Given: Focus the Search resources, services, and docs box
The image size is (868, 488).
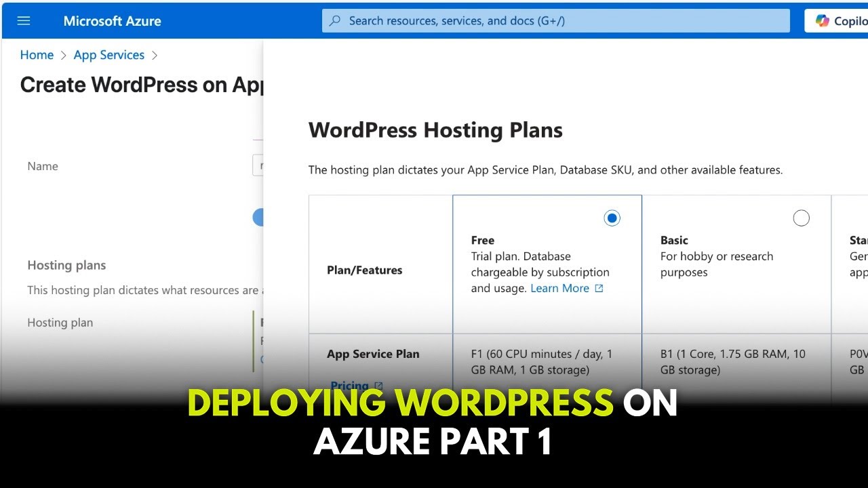Looking at the screenshot, I should pyautogui.click(x=556, y=21).
